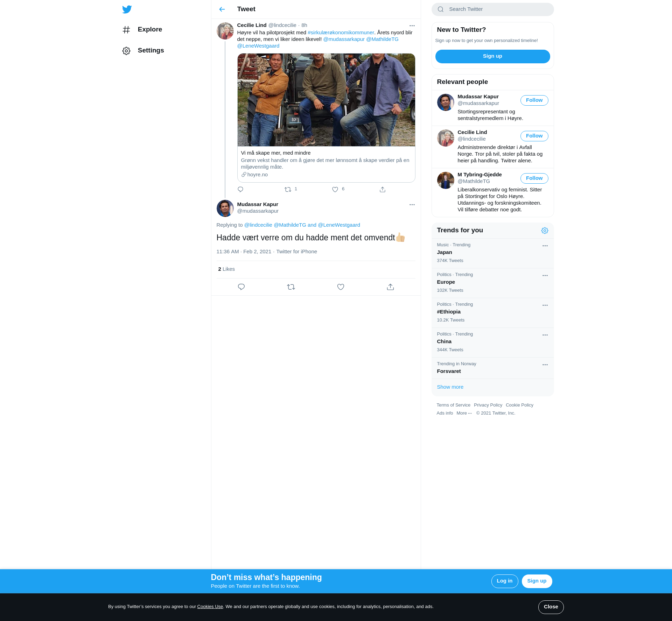This screenshot has height=621, width=672.
Task: Share Mudassar Kapur's reply
Action: pyautogui.click(x=390, y=287)
